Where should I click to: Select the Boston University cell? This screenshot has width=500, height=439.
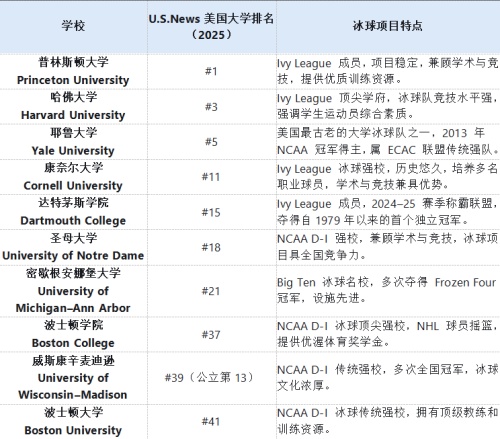(x=73, y=422)
